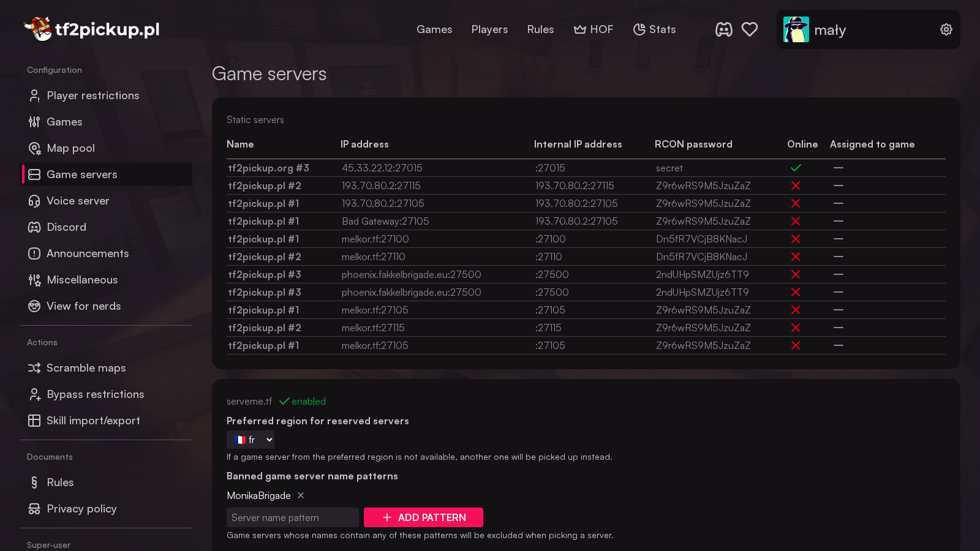
Task: Open the Voice server headphones icon
Action: point(34,201)
